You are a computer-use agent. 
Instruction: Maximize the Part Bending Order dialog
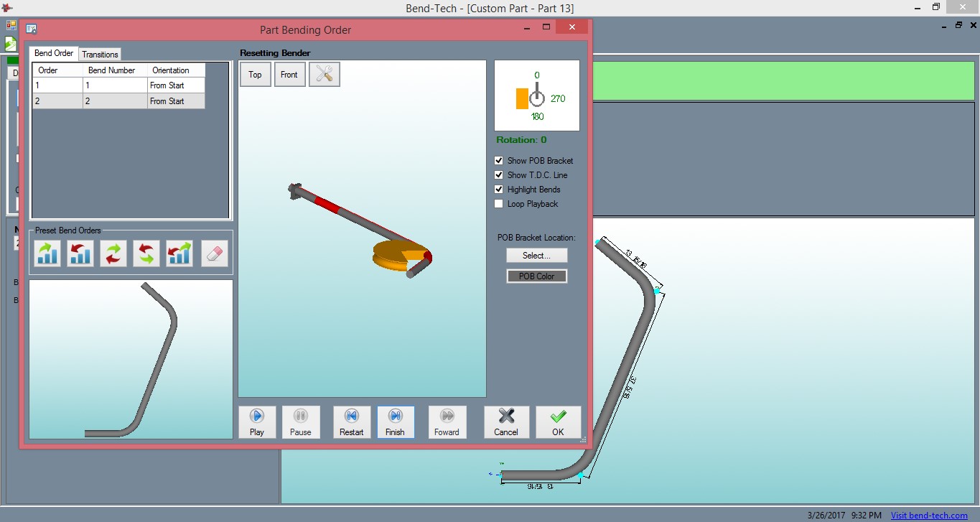coord(546,27)
